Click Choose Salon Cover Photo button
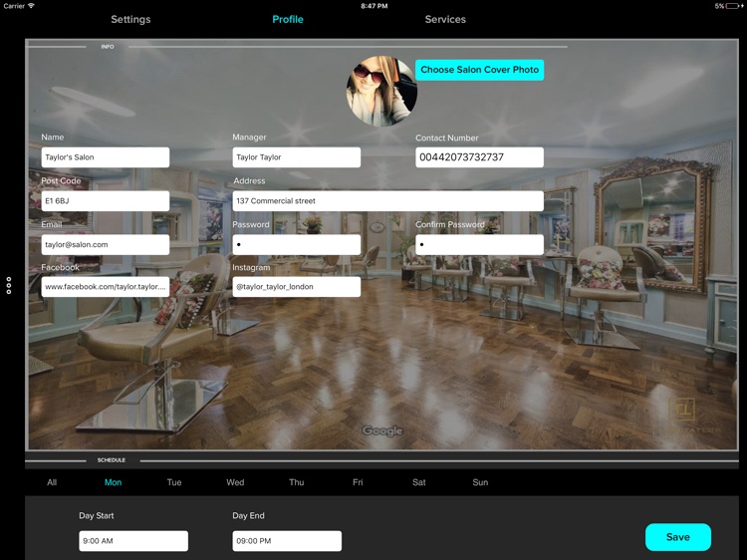 point(479,70)
